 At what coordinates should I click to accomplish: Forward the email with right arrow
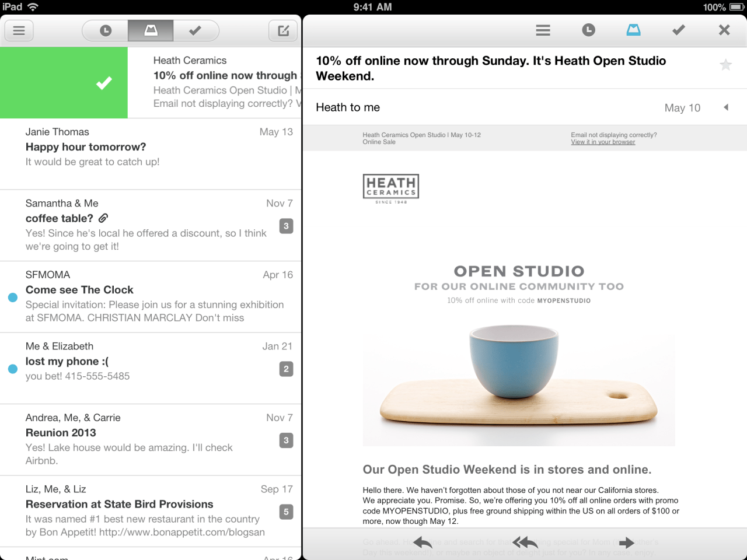click(627, 542)
